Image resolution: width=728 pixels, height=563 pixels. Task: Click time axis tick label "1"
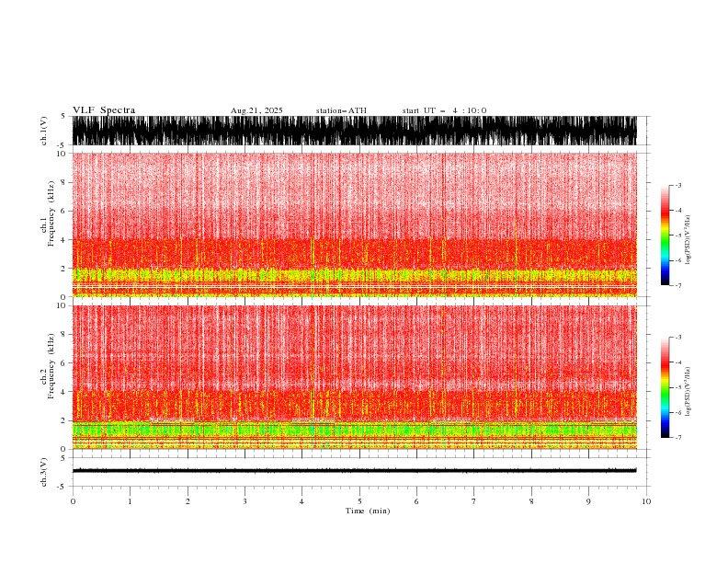(130, 501)
